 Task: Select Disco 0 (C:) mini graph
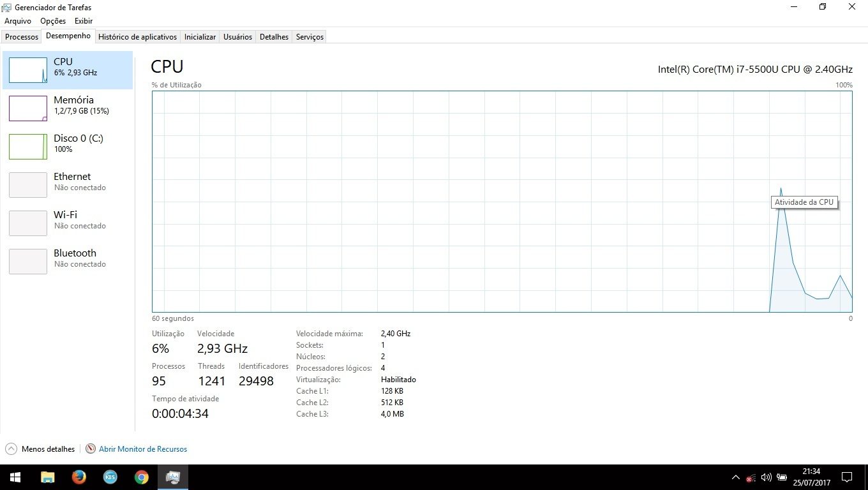[28, 147]
